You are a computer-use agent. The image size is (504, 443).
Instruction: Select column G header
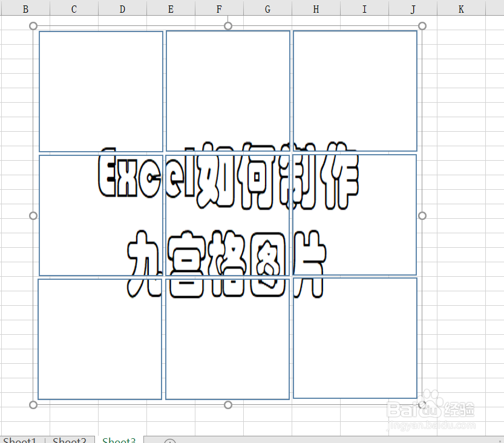[x=268, y=9]
